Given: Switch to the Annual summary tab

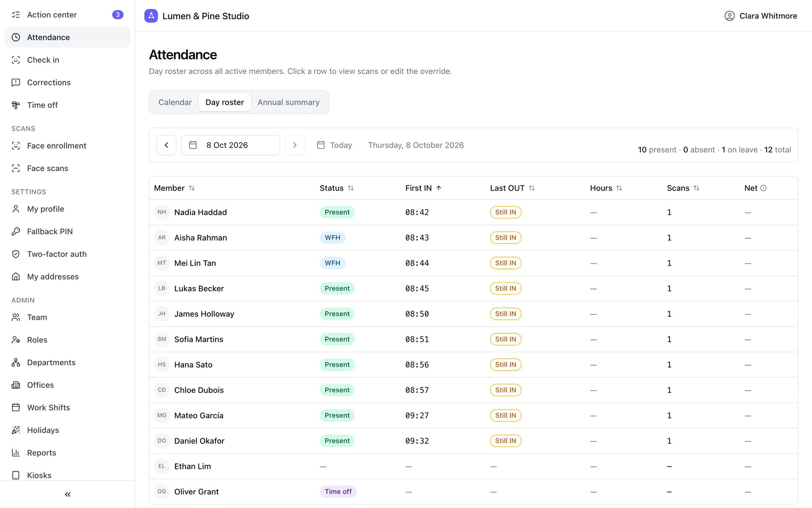Looking at the screenshot, I should coord(289,102).
